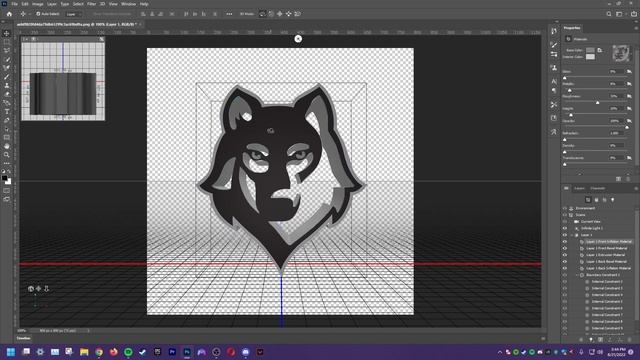The width and height of the screenshot is (640, 360).
Task: Open the Window menu
Action: (128, 4)
